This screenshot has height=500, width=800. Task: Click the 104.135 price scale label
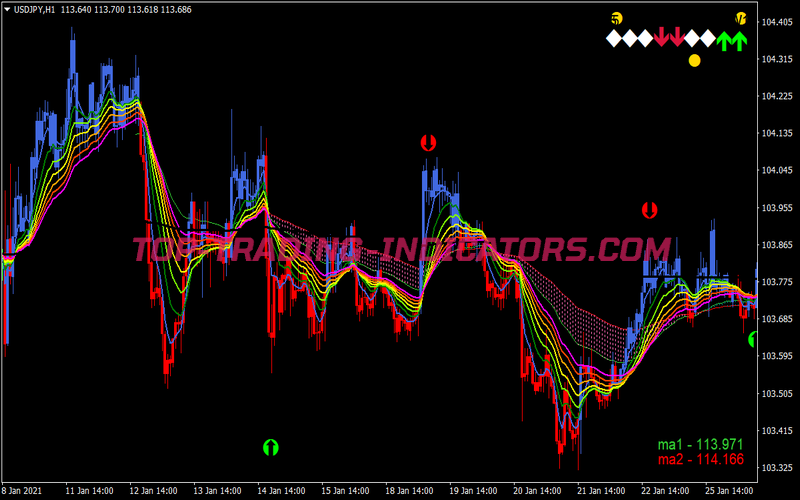pos(777,133)
